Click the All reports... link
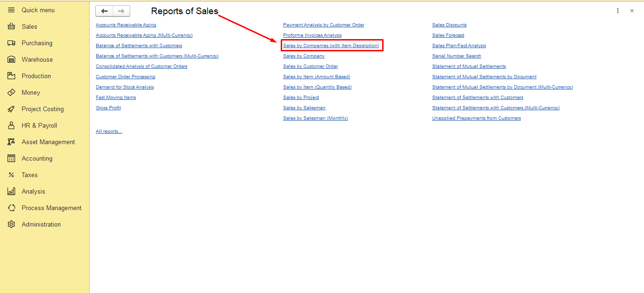This screenshot has height=293, width=644. click(x=109, y=131)
